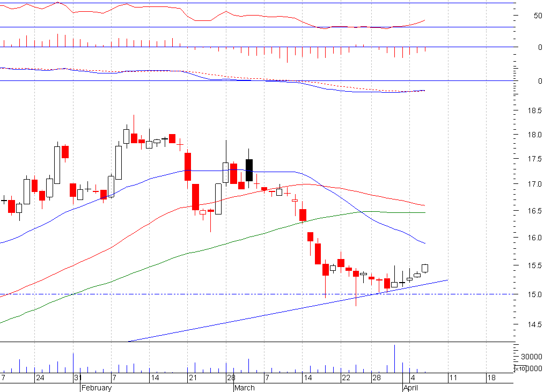The image size is (544, 392).
Task: Click the 11 date label
Action: 453,378
